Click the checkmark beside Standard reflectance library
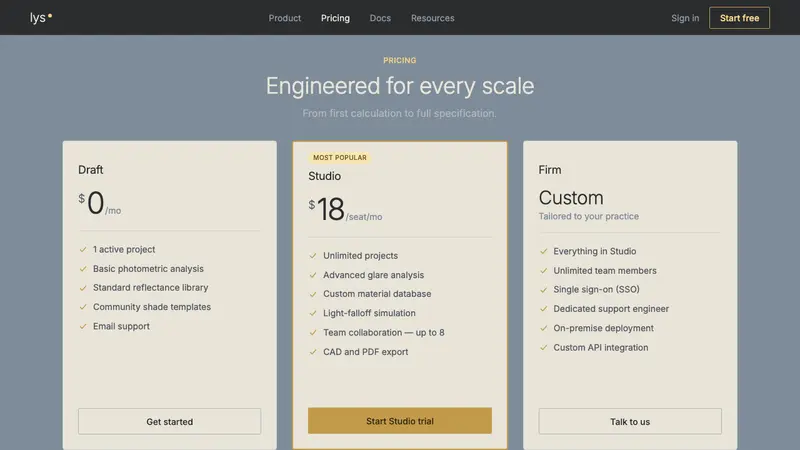This screenshot has width=800, height=450. (x=83, y=288)
